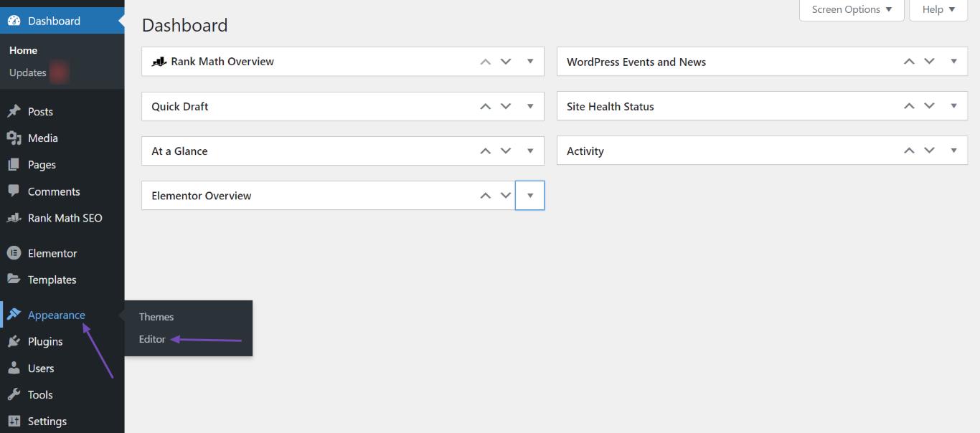Move Site Health Status widget up
This screenshot has height=433, width=980.
(x=909, y=106)
